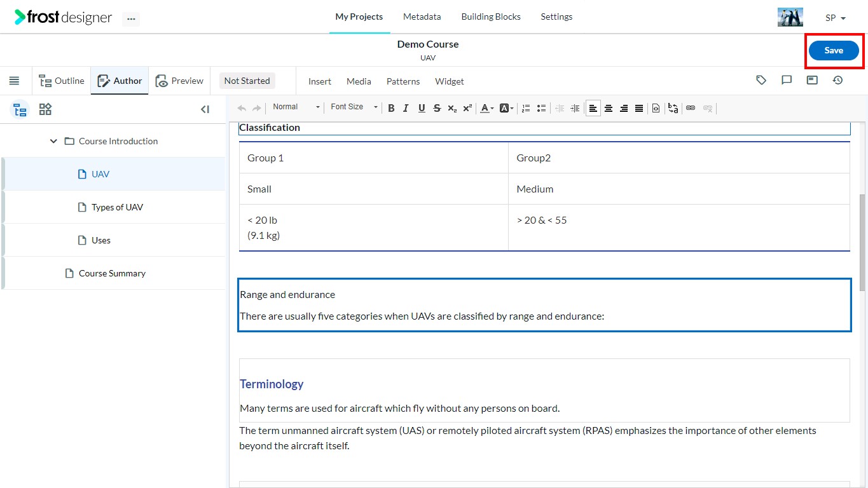Align text right

click(624, 108)
